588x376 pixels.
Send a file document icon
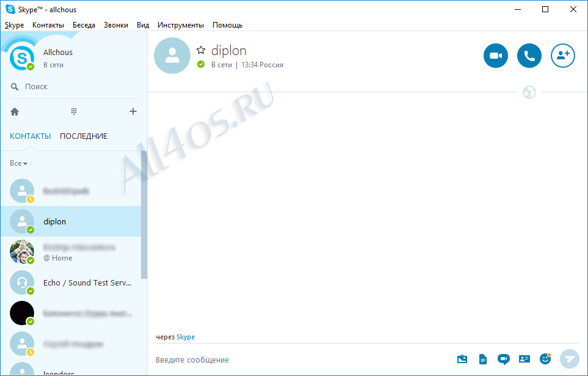click(482, 359)
